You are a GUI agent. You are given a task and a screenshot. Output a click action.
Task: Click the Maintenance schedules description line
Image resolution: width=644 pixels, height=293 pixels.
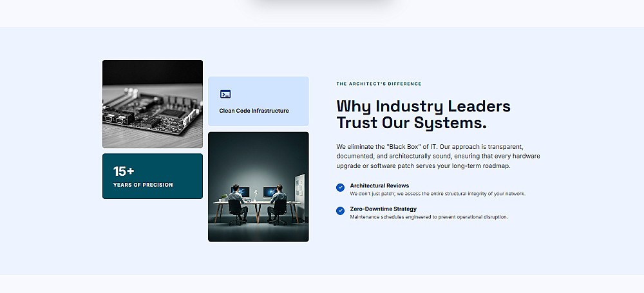click(x=429, y=217)
